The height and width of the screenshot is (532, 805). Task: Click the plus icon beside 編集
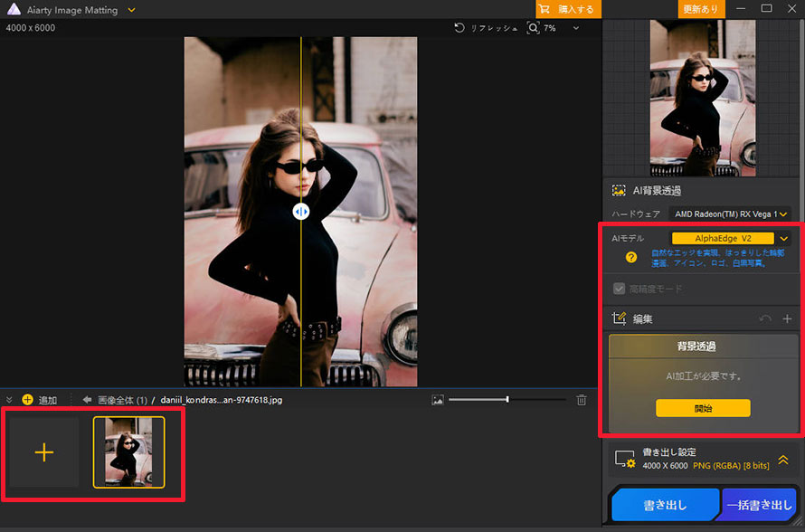click(x=787, y=318)
